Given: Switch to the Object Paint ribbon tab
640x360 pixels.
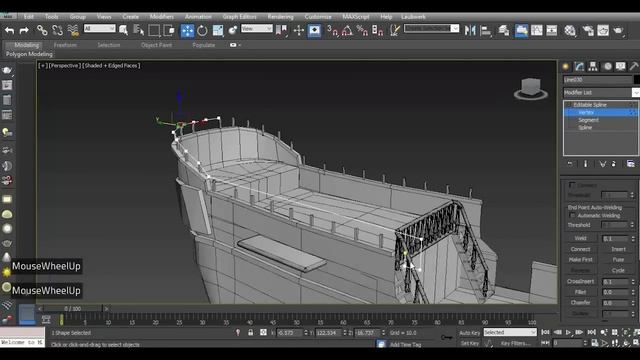Looking at the screenshot, I should coord(156,45).
